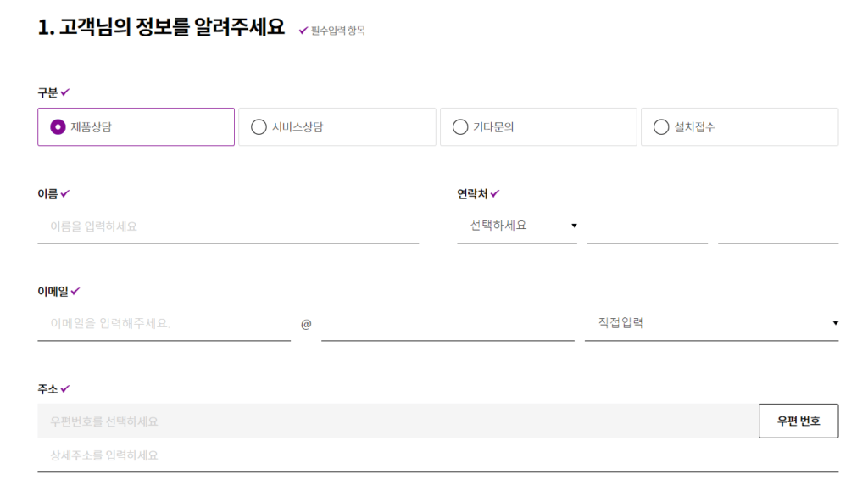The height and width of the screenshot is (491, 868).
Task: Click the 우편번호 postal code field
Action: tap(397, 421)
